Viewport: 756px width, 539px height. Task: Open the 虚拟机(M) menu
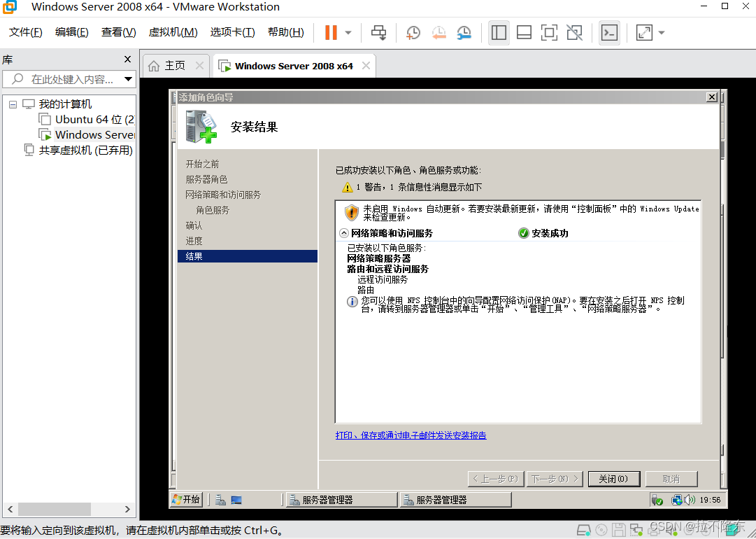pyautogui.click(x=173, y=32)
